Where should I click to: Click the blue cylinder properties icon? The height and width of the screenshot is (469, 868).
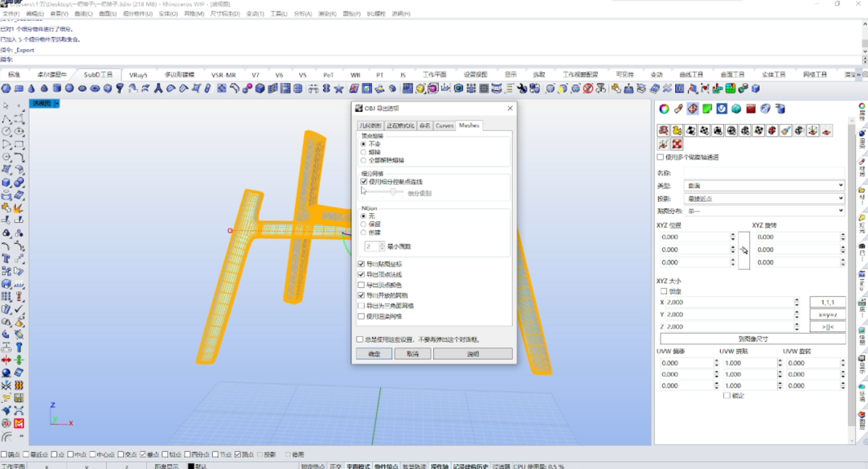[x=780, y=109]
